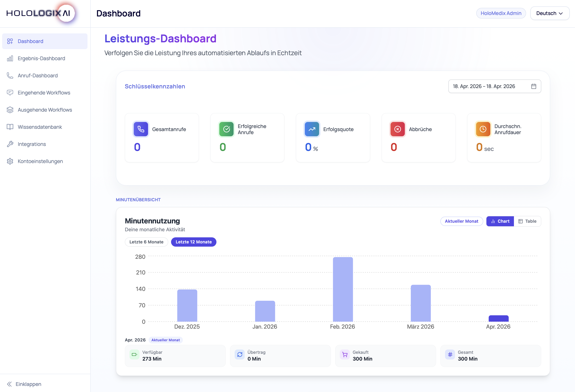Click the HoloMedix Admin button

pos(501,13)
